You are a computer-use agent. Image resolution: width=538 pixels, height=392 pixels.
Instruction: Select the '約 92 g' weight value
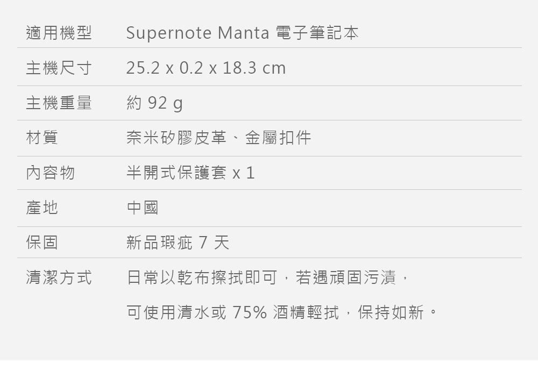coord(154,103)
